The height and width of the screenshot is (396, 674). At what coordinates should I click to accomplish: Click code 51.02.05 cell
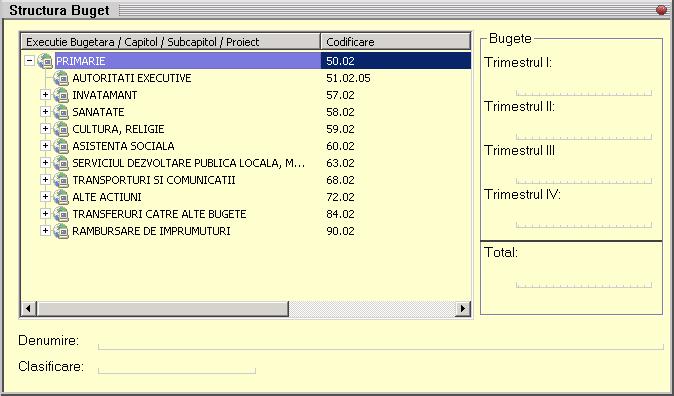point(348,78)
